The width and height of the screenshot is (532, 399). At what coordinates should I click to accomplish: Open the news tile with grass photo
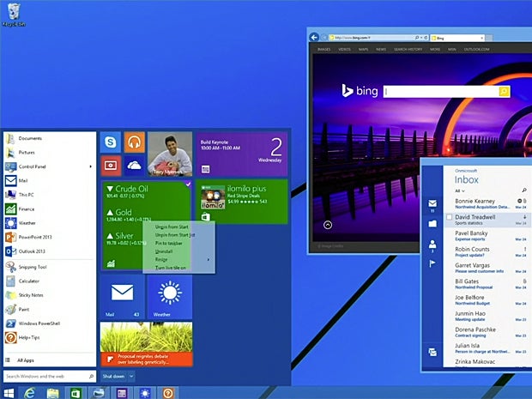click(147, 344)
